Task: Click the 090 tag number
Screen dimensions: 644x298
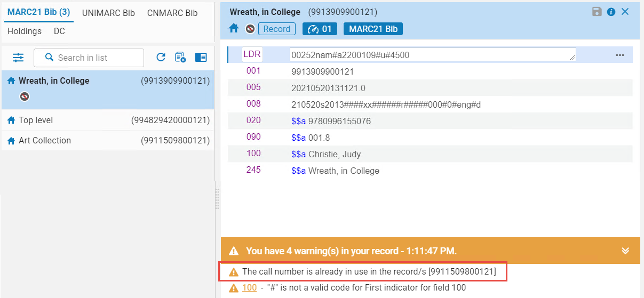Action: (x=253, y=136)
